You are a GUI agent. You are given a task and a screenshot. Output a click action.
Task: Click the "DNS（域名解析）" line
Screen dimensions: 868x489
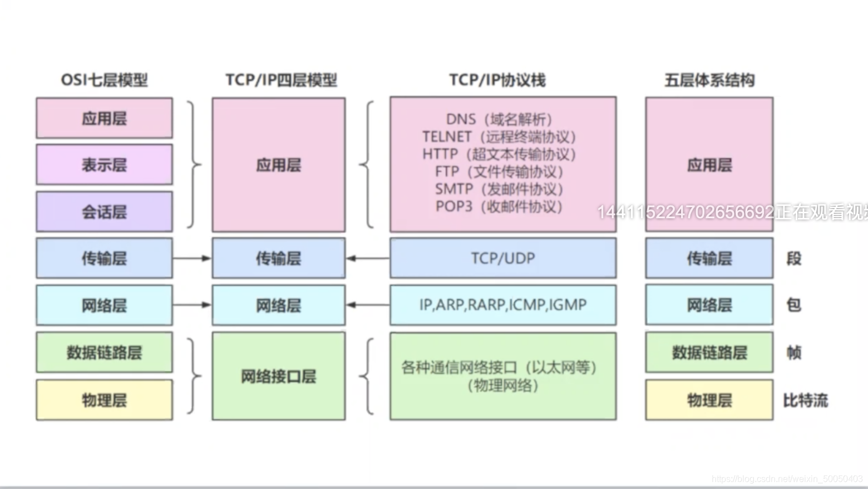click(499, 119)
